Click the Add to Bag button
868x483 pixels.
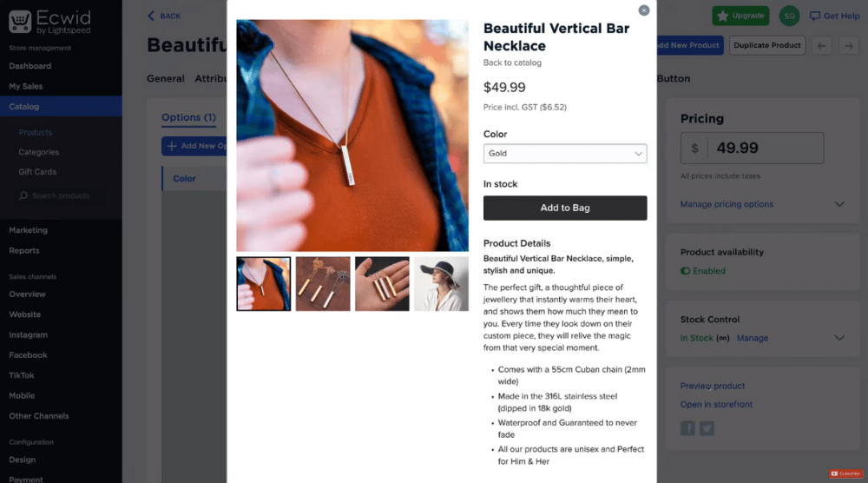pos(565,208)
